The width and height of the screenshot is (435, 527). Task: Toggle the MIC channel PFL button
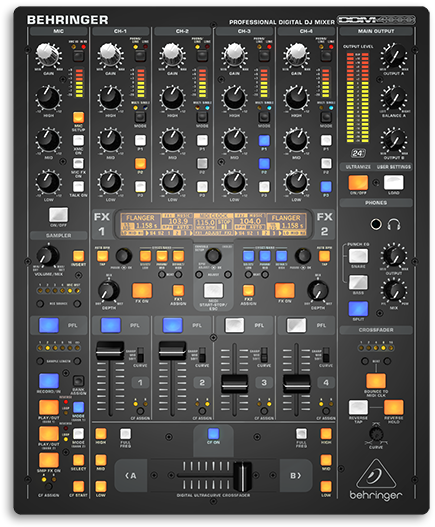(49, 325)
